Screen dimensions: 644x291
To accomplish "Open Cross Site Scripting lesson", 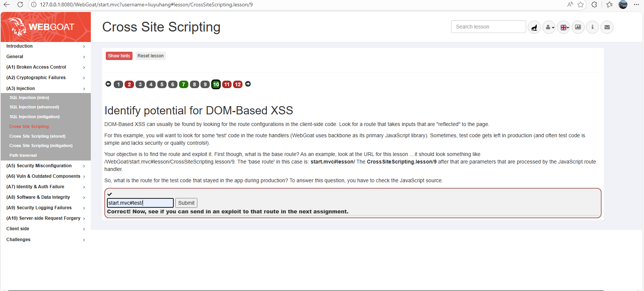I will (29, 126).
